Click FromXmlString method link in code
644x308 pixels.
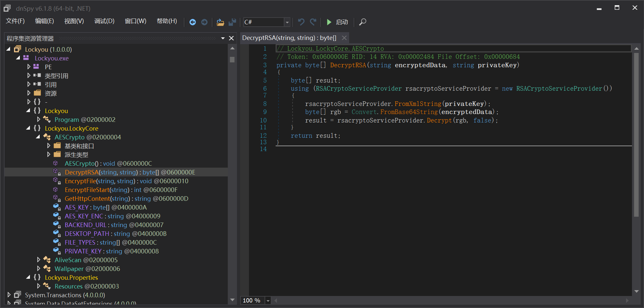[418, 104]
